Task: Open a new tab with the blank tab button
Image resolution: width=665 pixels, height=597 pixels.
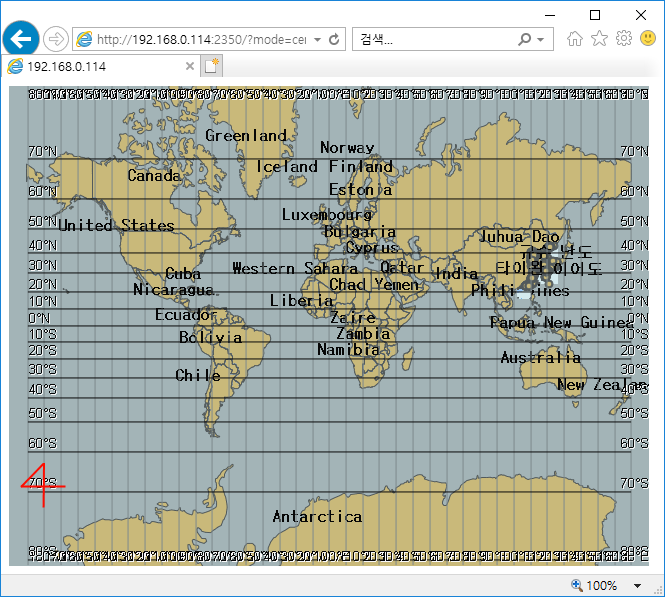Action: pyautogui.click(x=211, y=66)
